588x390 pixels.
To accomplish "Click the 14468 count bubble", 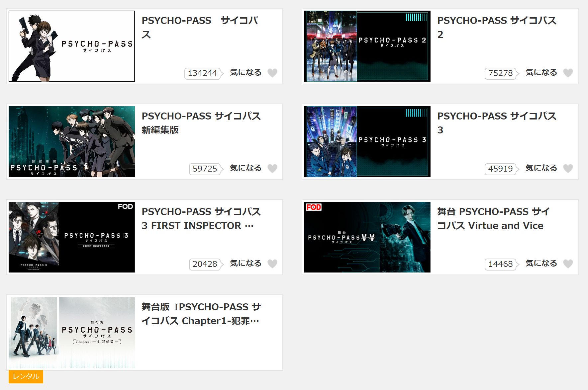I will click(501, 264).
